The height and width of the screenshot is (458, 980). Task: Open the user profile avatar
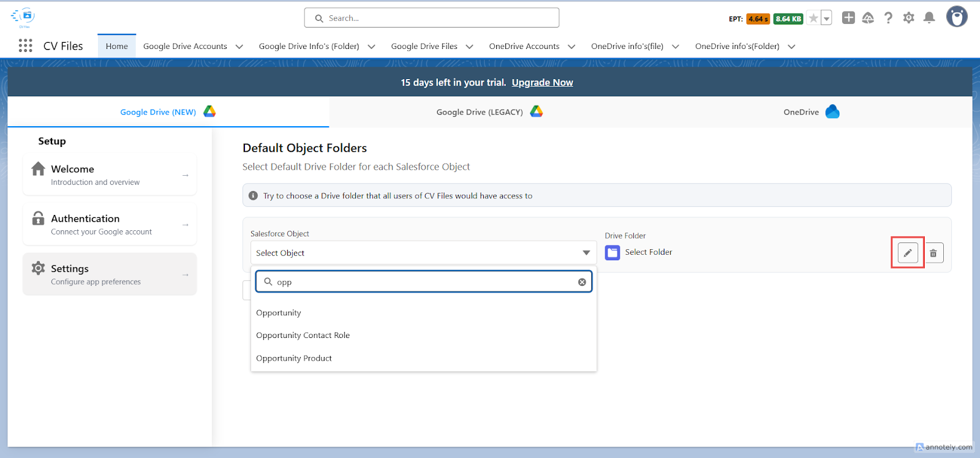[957, 17]
